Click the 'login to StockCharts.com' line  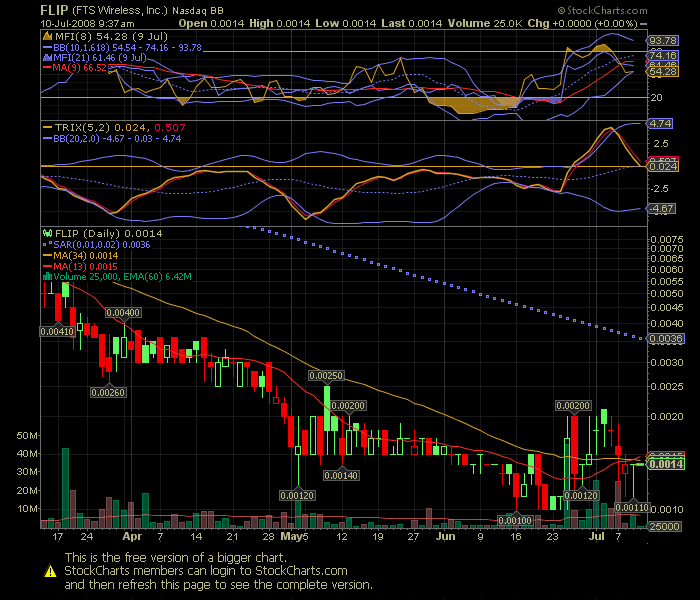[x=206, y=571]
